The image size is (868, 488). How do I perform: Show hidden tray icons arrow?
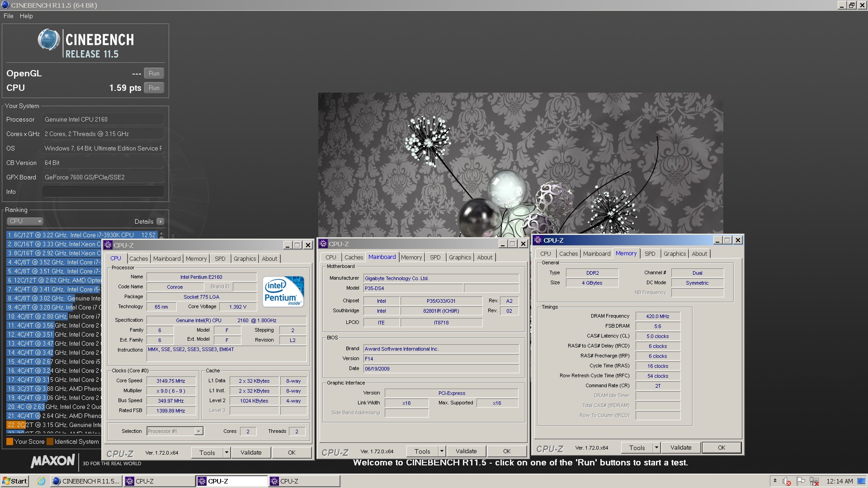tap(775, 481)
